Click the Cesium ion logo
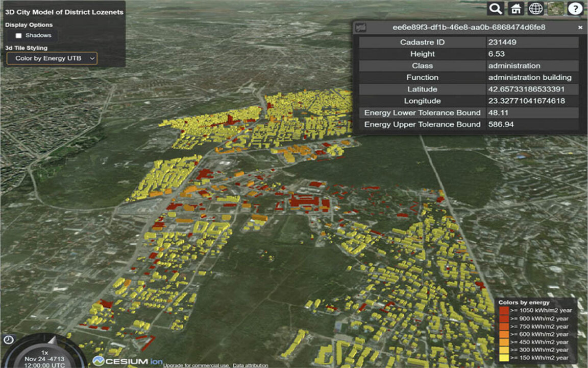 128,361
